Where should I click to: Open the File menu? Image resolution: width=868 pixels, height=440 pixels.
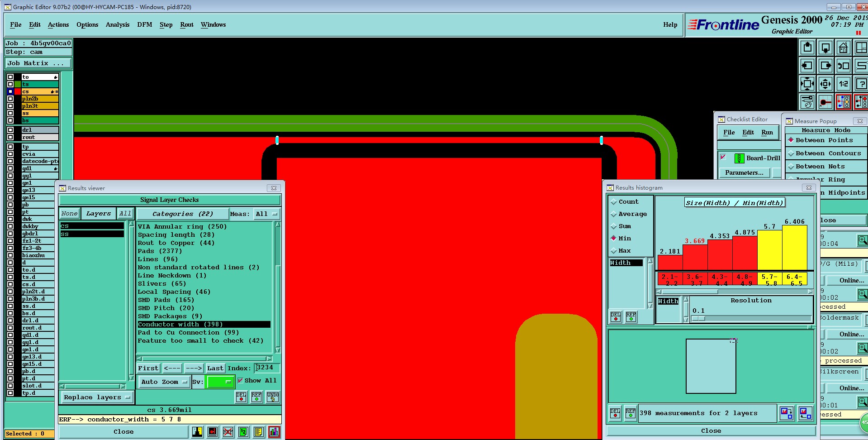pyautogui.click(x=16, y=25)
